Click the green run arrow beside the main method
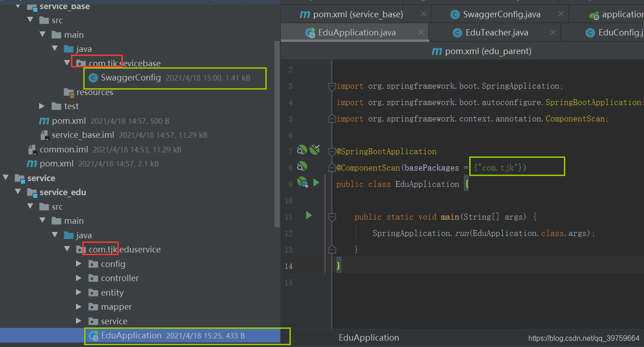The width and height of the screenshot is (644, 347). click(x=309, y=216)
